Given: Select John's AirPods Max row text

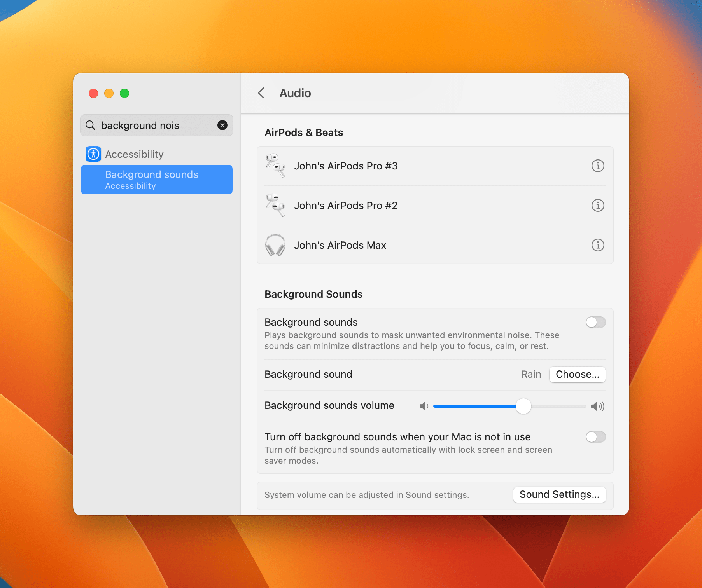Looking at the screenshot, I should [340, 245].
